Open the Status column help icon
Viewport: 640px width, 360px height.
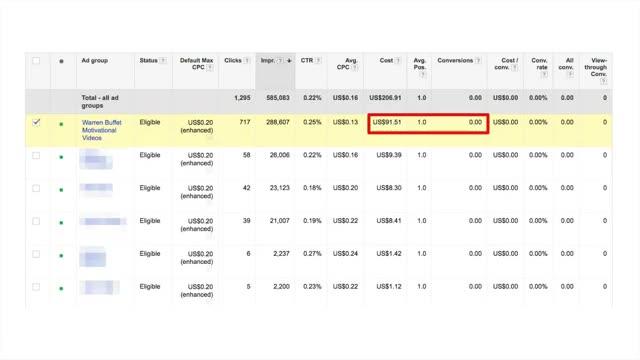click(163, 60)
